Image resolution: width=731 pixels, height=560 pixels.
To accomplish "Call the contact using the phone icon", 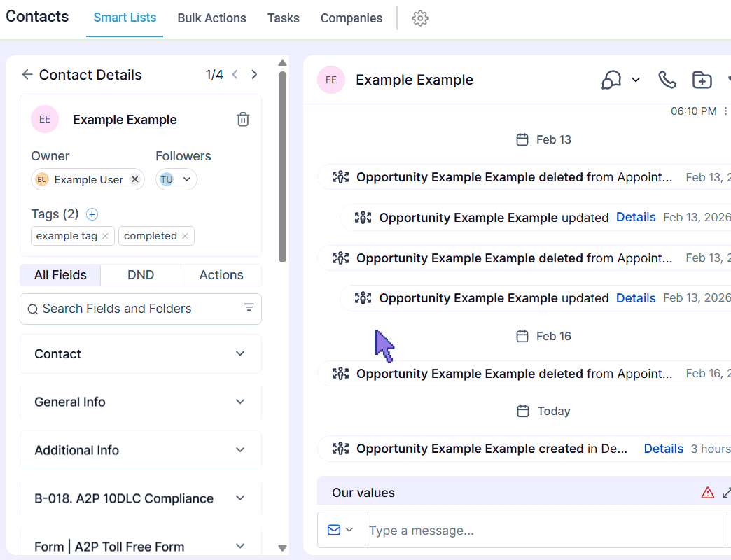I will (667, 80).
